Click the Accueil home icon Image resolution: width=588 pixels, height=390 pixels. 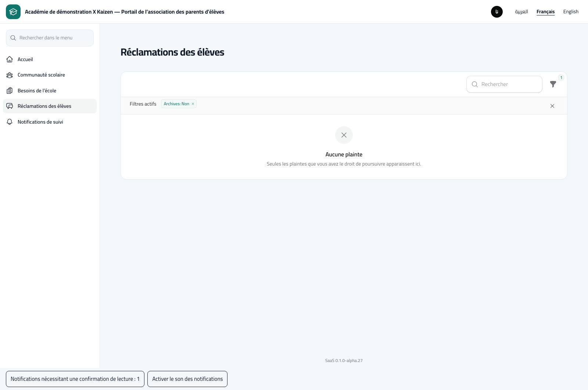pyautogui.click(x=10, y=59)
